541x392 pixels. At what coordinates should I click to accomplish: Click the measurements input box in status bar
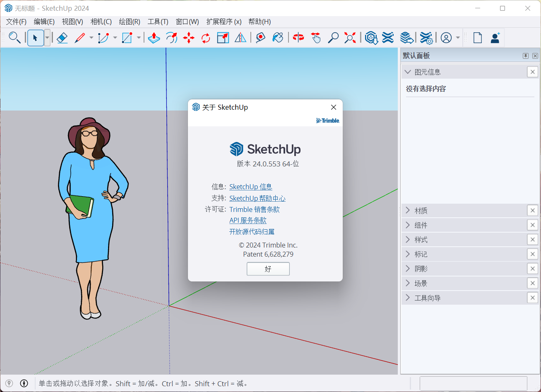pos(474,383)
